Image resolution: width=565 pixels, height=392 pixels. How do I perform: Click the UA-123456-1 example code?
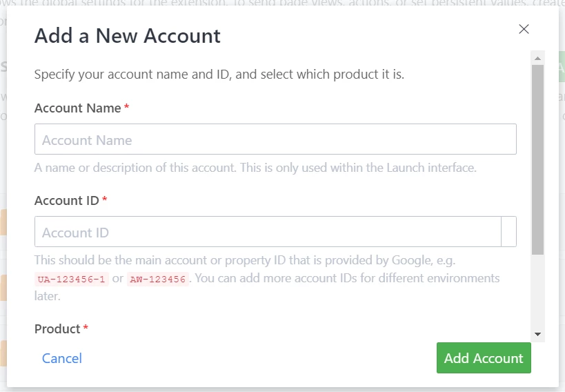72,280
